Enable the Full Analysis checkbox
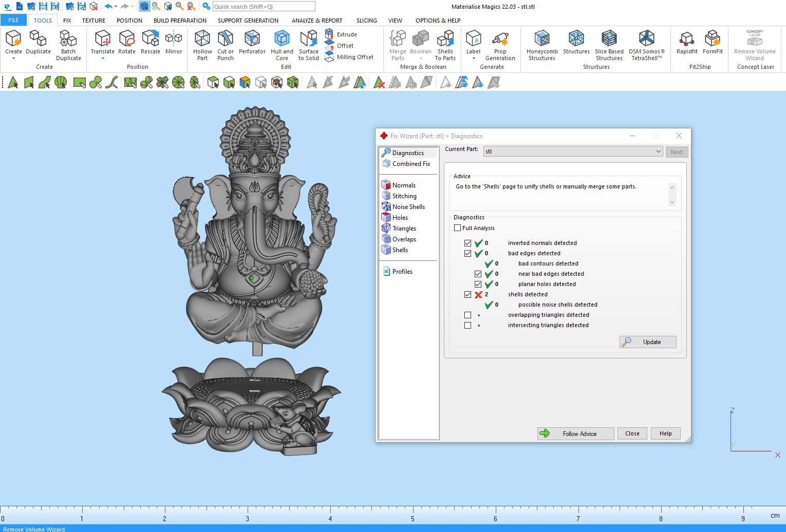The width and height of the screenshot is (786, 532). [457, 228]
